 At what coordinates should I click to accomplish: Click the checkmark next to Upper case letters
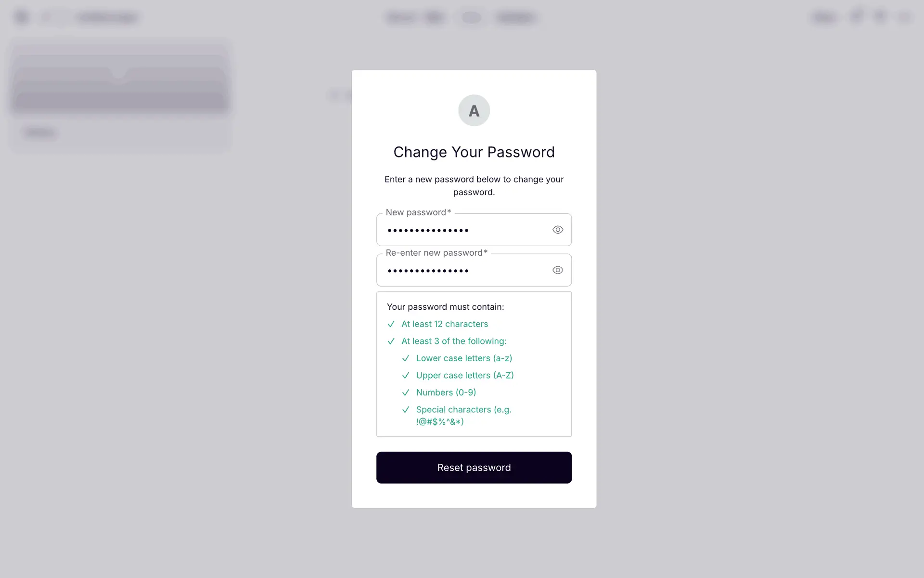[406, 376]
